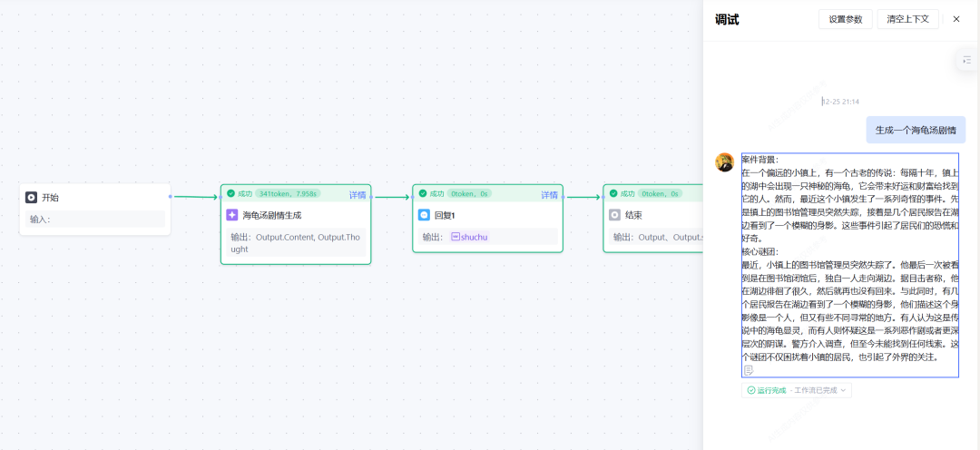Click the shuchu output variable
980x450 pixels.
474,237
